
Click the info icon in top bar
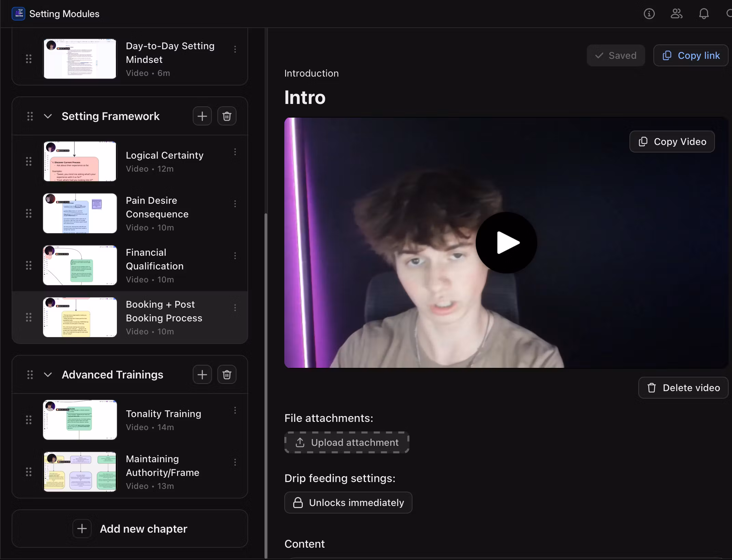click(649, 14)
